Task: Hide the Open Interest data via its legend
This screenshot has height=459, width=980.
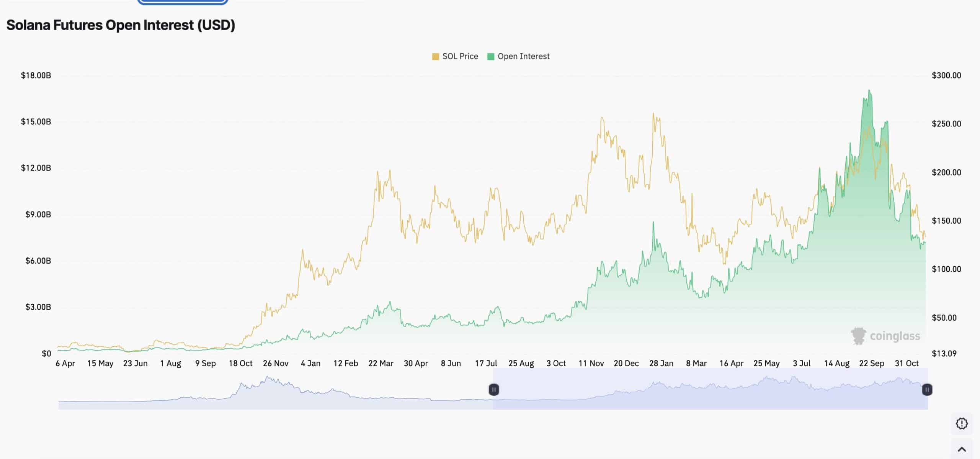Action: [523, 56]
